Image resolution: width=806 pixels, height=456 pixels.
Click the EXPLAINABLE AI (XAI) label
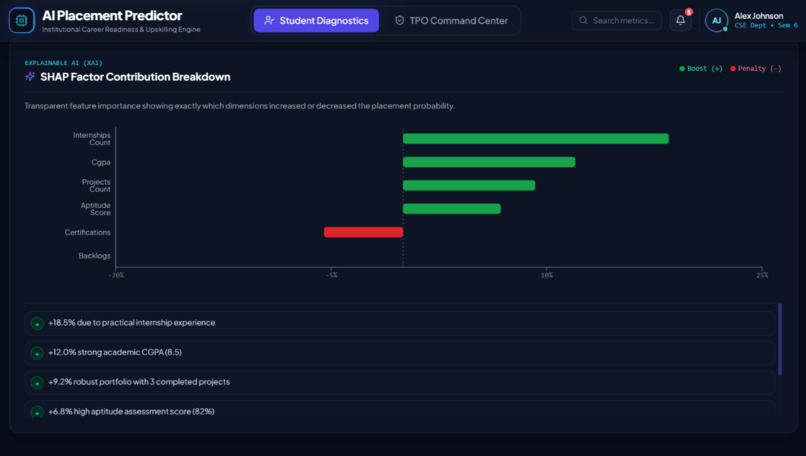64,63
